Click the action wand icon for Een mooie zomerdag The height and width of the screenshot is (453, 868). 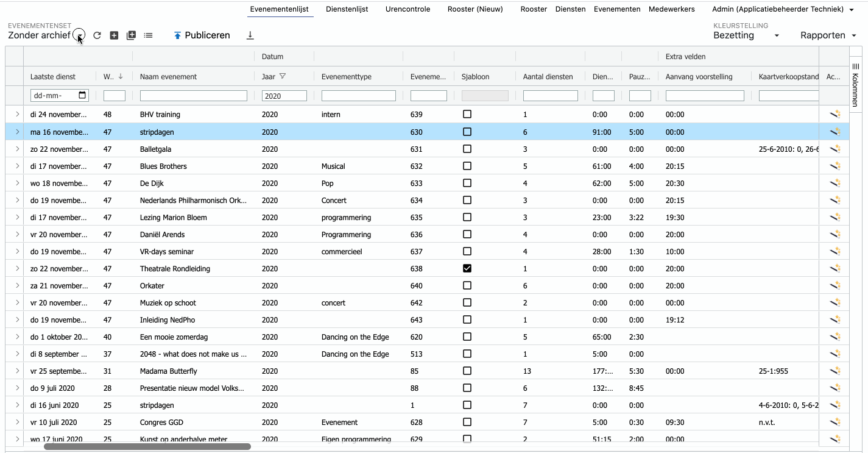(x=834, y=336)
